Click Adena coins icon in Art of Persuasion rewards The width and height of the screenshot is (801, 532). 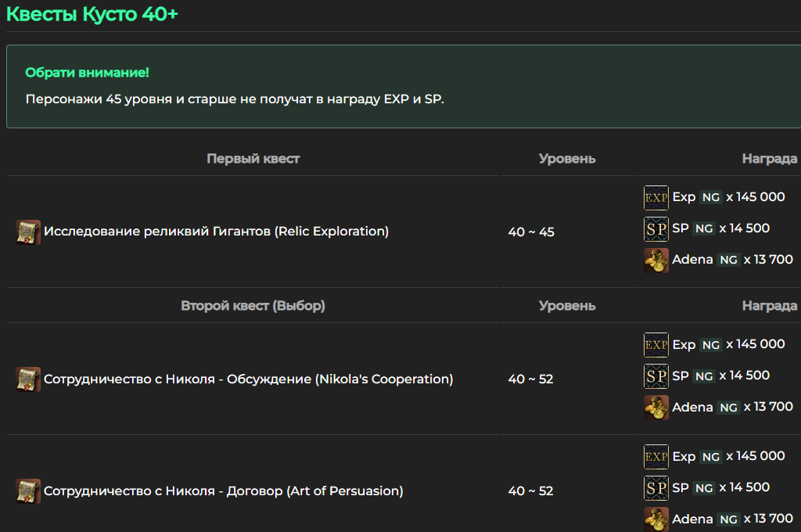[656, 519]
